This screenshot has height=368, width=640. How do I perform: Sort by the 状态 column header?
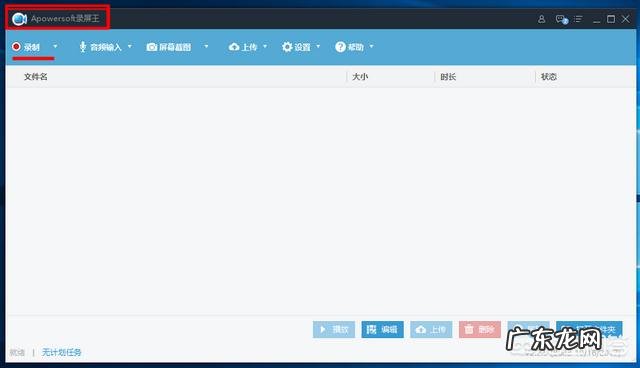549,77
